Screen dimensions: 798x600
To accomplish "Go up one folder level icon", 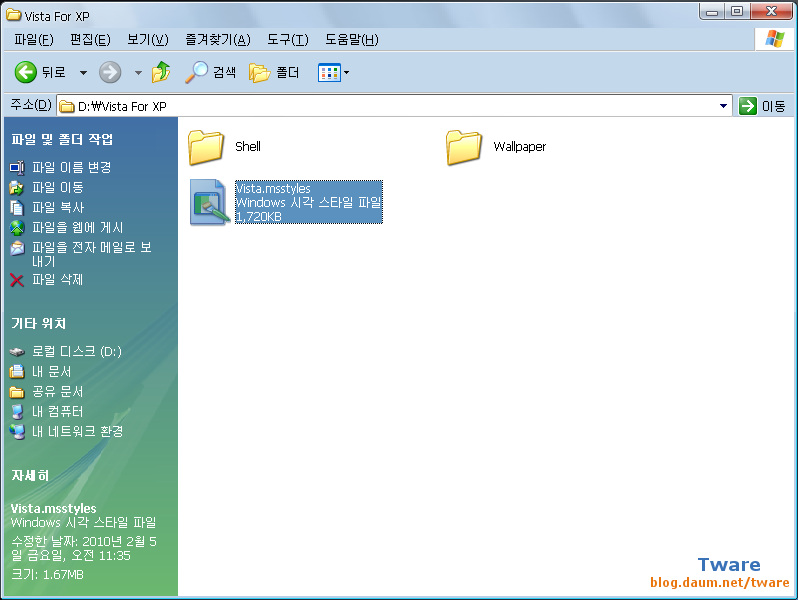I will click(161, 72).
